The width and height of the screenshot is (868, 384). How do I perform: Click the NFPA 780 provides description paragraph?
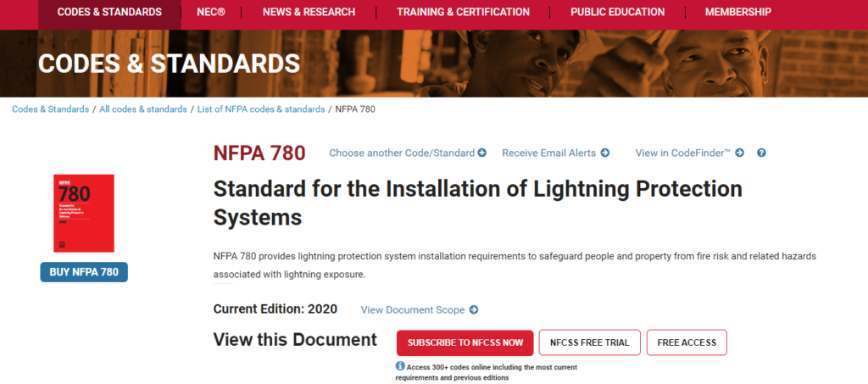point(515,265)
